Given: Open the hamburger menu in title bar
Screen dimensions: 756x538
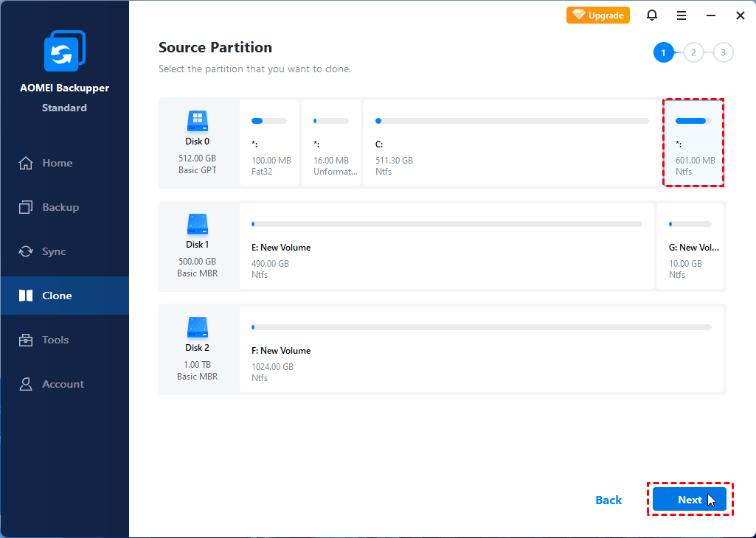Looking at the screenshot, I should [682, 15].
